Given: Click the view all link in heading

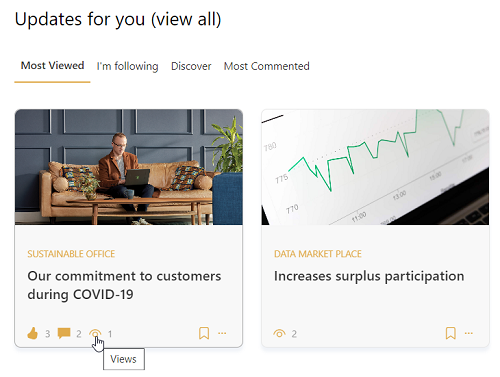Looking at the screenshot, I should (x=186, y=19).
